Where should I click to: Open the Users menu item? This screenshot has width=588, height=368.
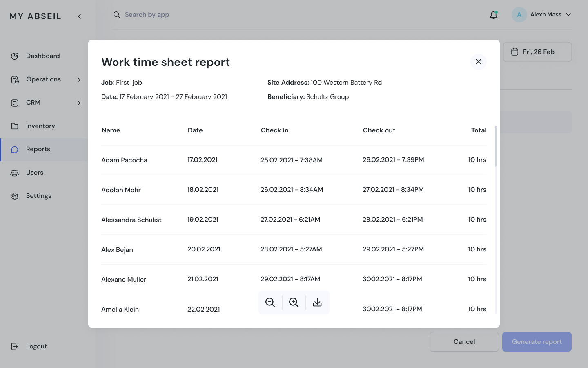coord(35,173)
